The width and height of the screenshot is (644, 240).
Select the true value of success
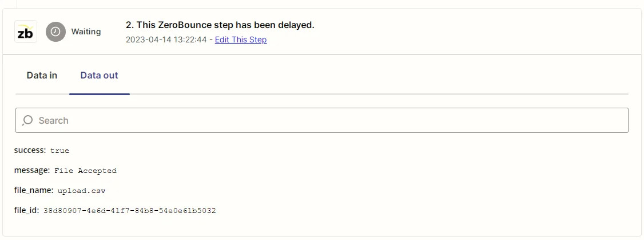click(x=59, y=151)
